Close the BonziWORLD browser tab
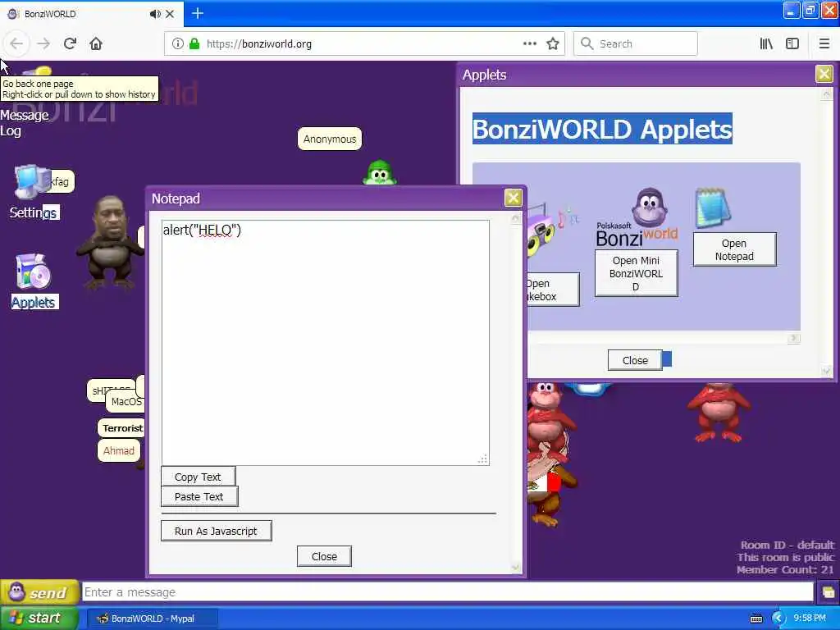 (170, 14)
